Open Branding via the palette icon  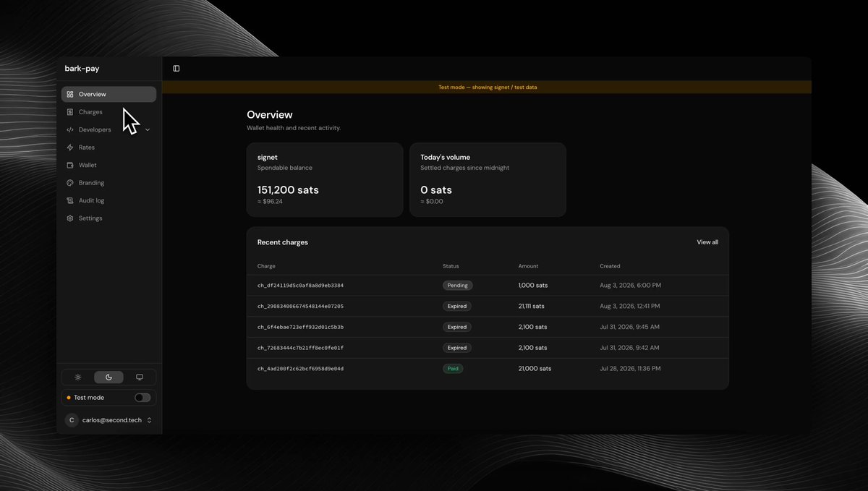[70, 183]
